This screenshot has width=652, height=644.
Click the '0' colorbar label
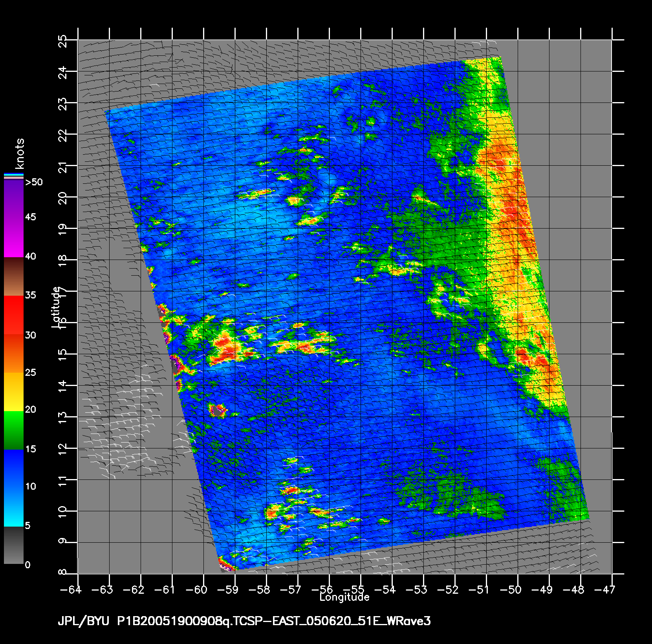[27, 565]
